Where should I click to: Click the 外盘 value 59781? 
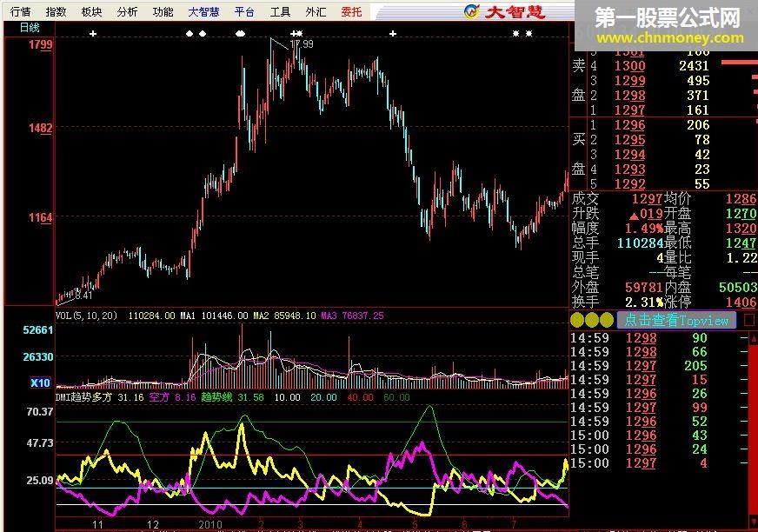click(x=643, y=287)
